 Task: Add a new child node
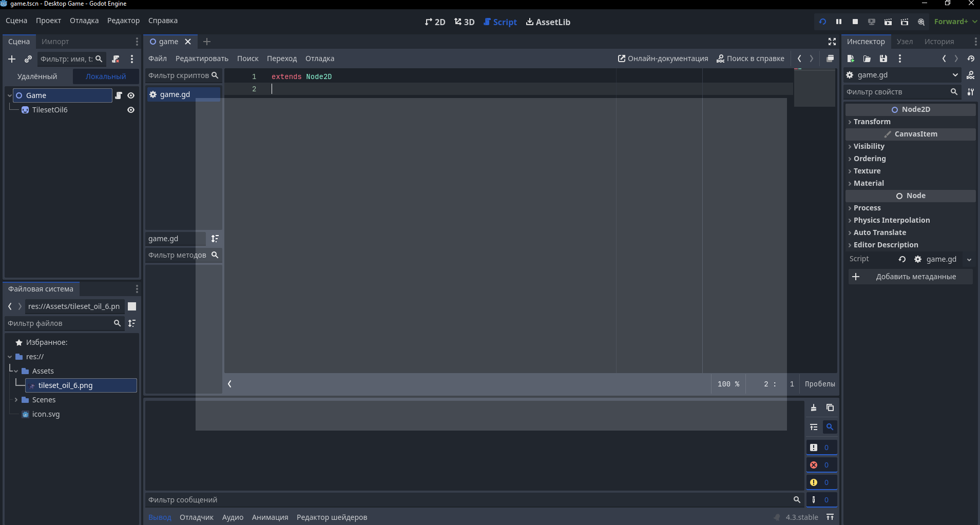pyautogui.click(x=12, y=59)
